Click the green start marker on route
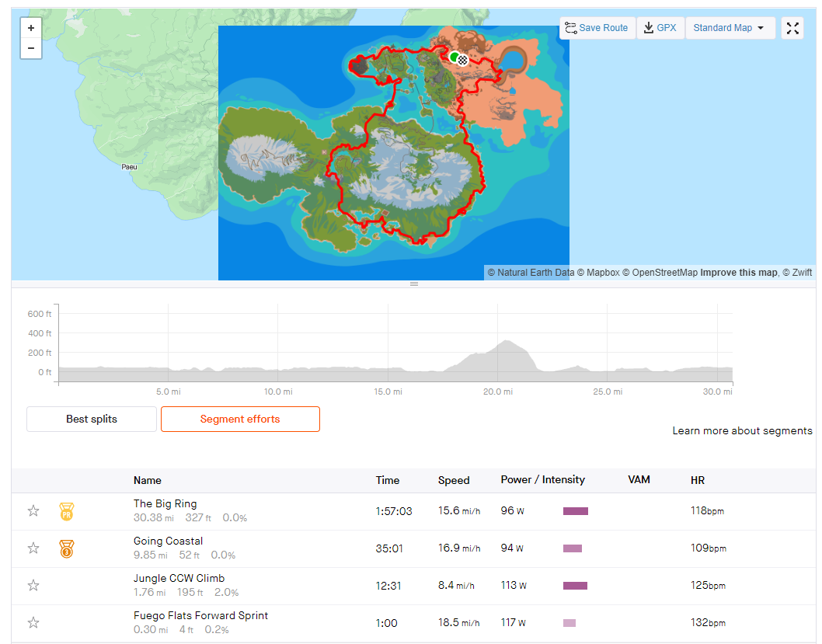This screenshot has height=644, width=822. pyautogui.click(x=454, y=57)
